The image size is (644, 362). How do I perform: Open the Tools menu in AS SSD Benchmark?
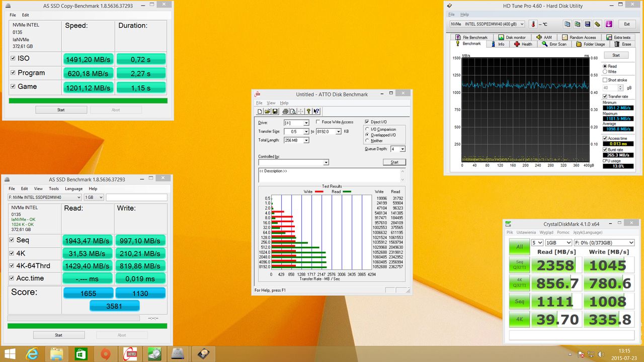(53, 189)
